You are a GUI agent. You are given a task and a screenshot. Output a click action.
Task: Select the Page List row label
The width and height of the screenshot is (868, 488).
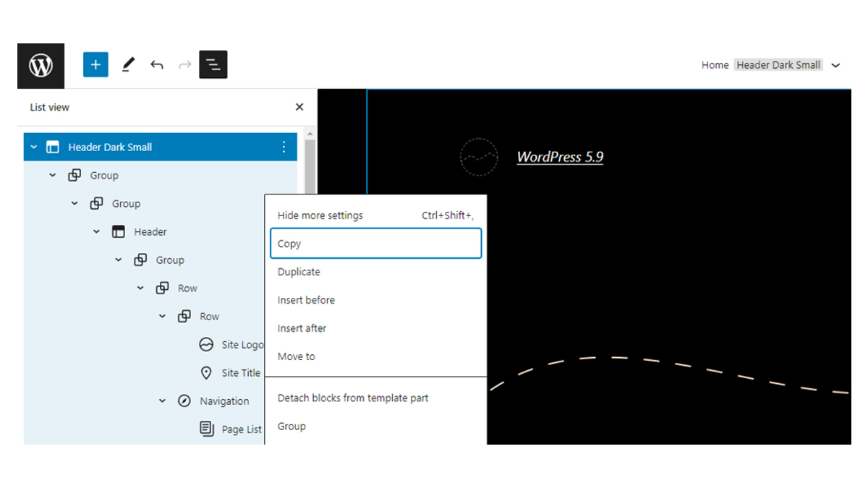(242, 429)
